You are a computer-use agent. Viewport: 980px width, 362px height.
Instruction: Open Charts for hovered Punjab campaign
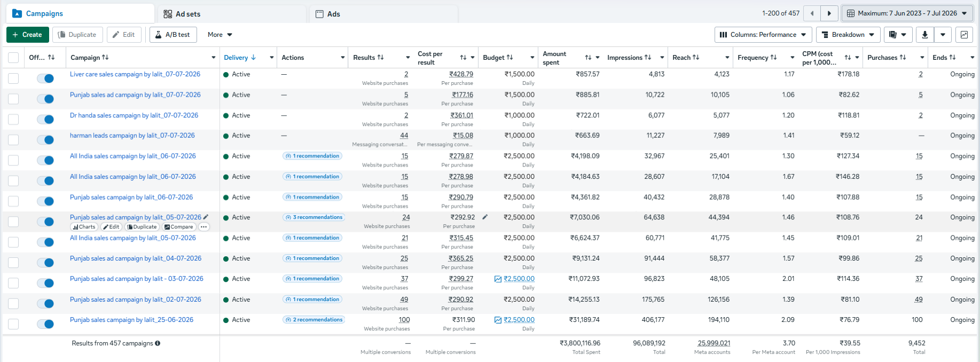click(x=84, y=227)
